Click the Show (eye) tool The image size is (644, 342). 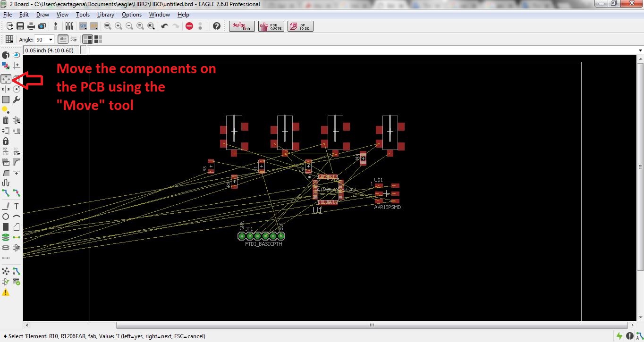pos(17,55)
